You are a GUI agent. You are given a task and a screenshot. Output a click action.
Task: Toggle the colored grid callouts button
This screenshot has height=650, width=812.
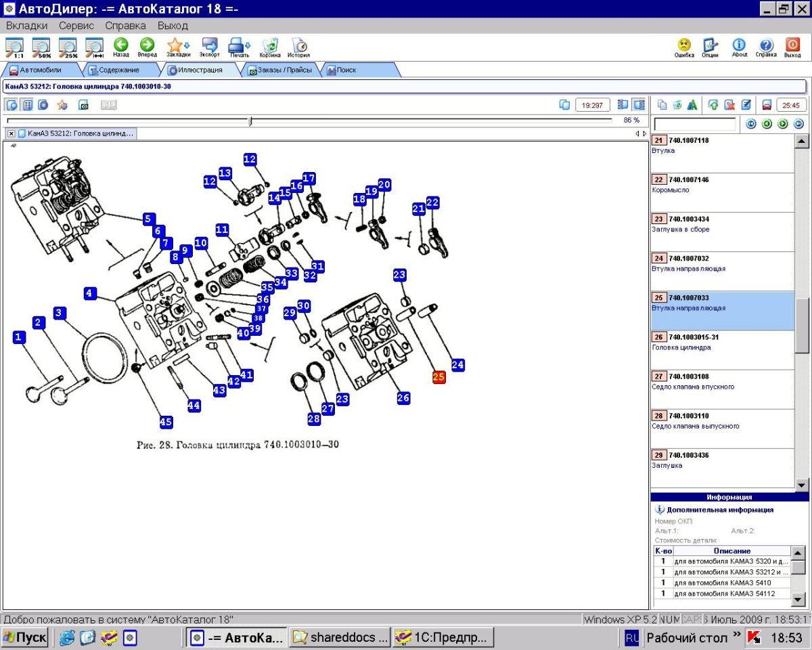click(x=27, y=105)
